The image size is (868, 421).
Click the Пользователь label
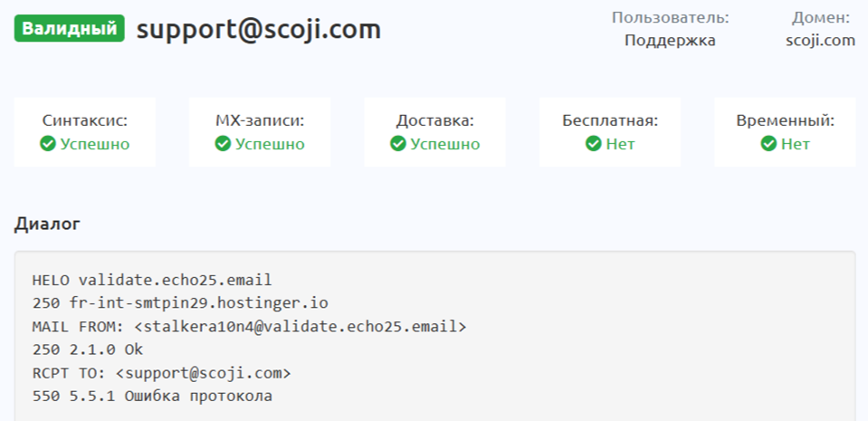click(670, 17)
